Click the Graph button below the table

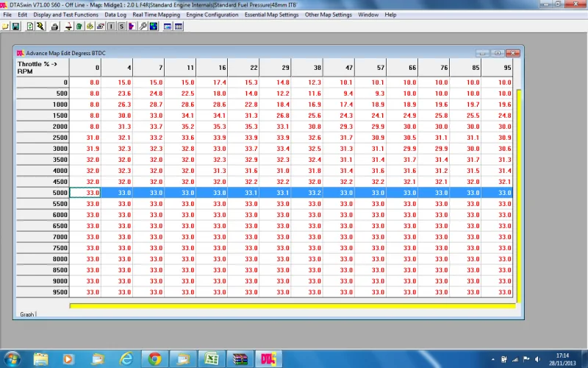[x=27, y=314]
